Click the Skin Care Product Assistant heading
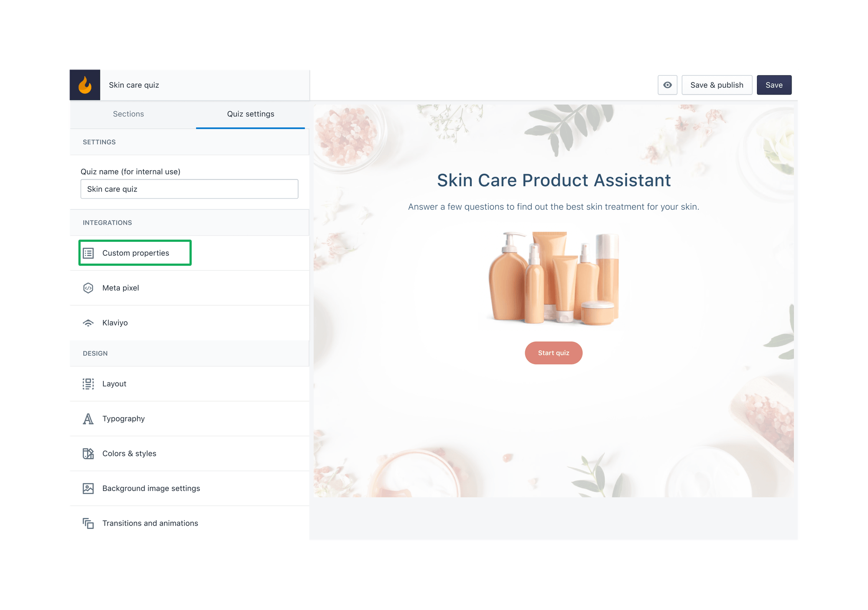The width and height of the screenshot is (868, 610). point(554,180)
